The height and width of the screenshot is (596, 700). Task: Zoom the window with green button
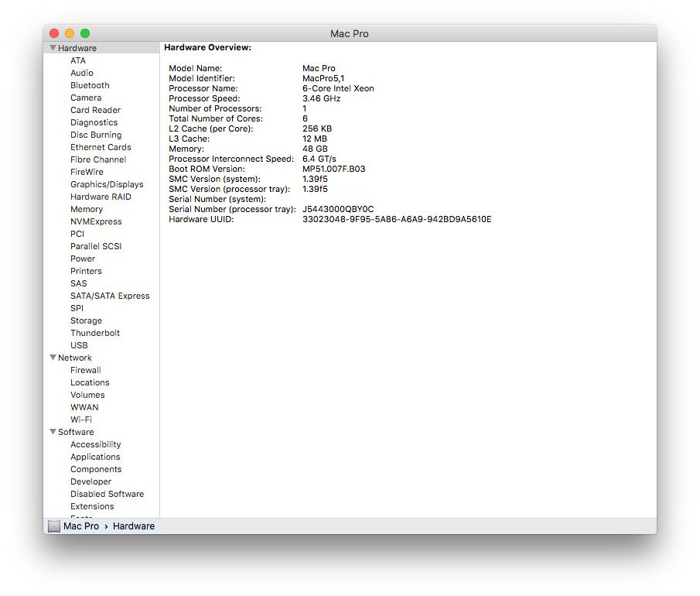pos(85,33)
